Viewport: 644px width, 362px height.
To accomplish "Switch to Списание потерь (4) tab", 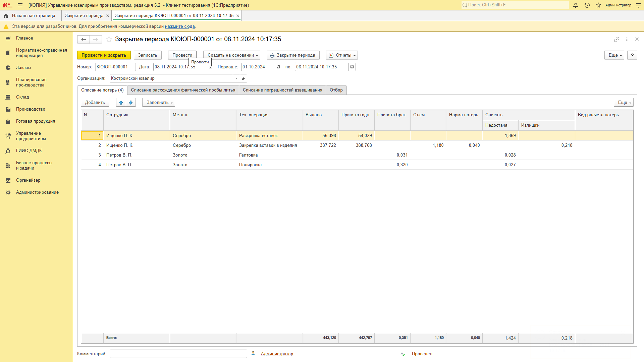I will (x=102, y=90).
